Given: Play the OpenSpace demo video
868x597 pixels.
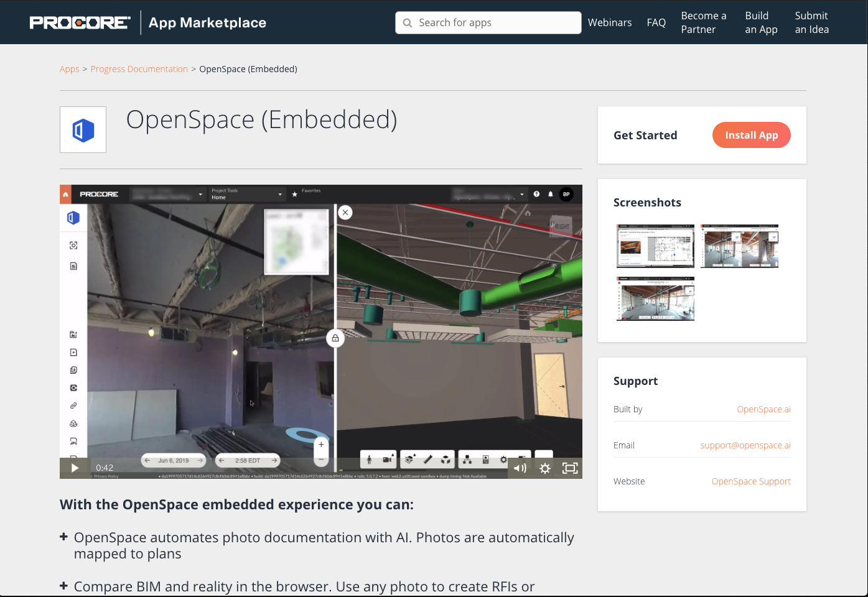Looking at the screenshot, I should tap(75, 468).
